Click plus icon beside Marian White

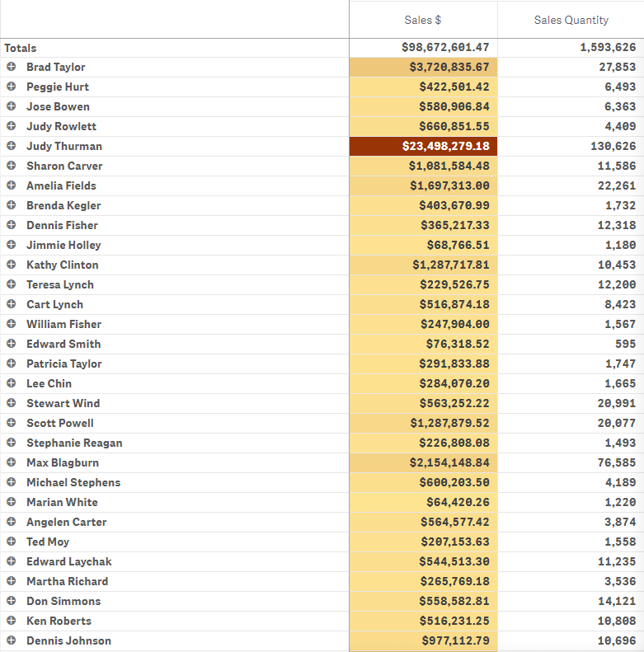click(x=12, y=502)
